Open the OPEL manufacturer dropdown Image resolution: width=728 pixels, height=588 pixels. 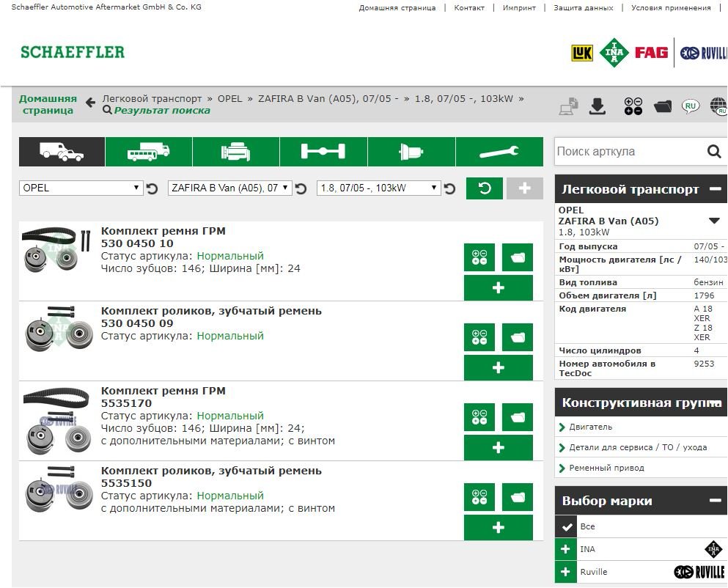81,188
